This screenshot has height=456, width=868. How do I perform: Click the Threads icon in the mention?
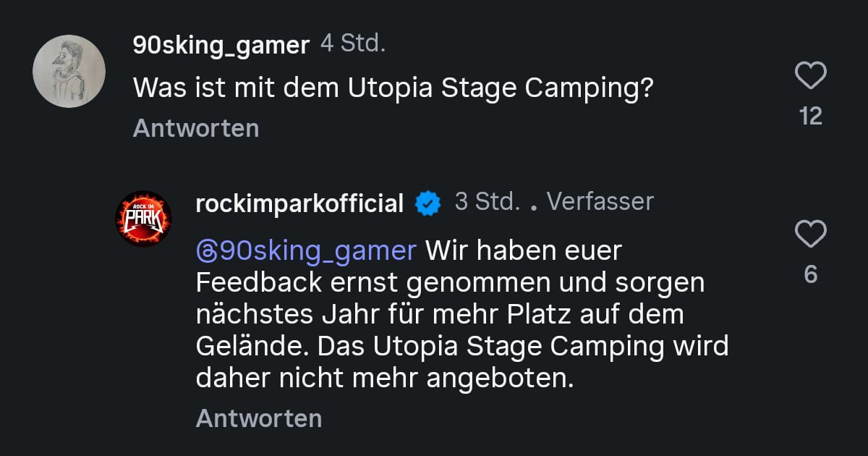point(205,251)
